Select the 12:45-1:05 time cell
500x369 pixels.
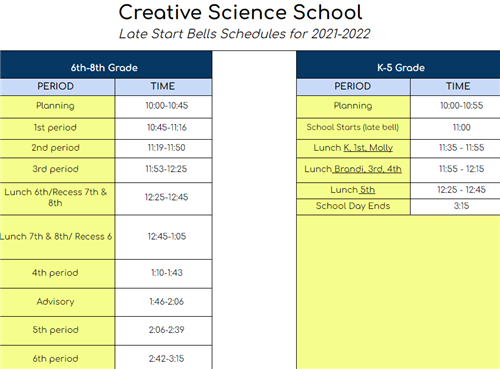163,237
